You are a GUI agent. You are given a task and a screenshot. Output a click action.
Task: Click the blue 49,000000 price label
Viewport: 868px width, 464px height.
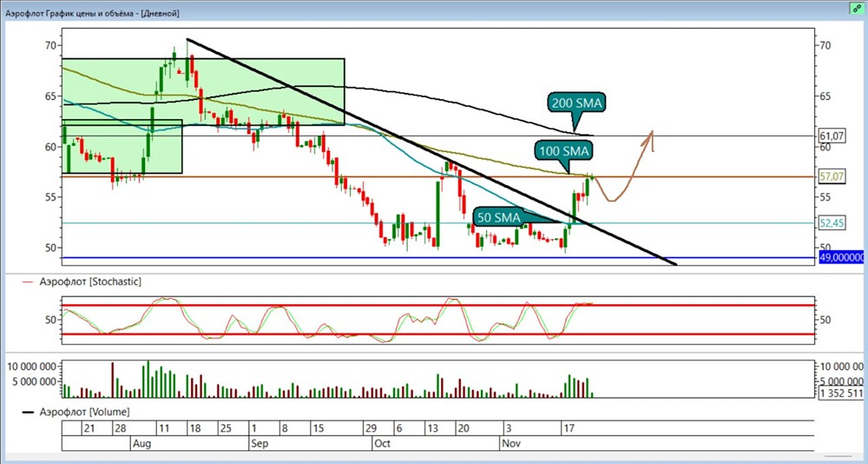(x=840, y=257)
